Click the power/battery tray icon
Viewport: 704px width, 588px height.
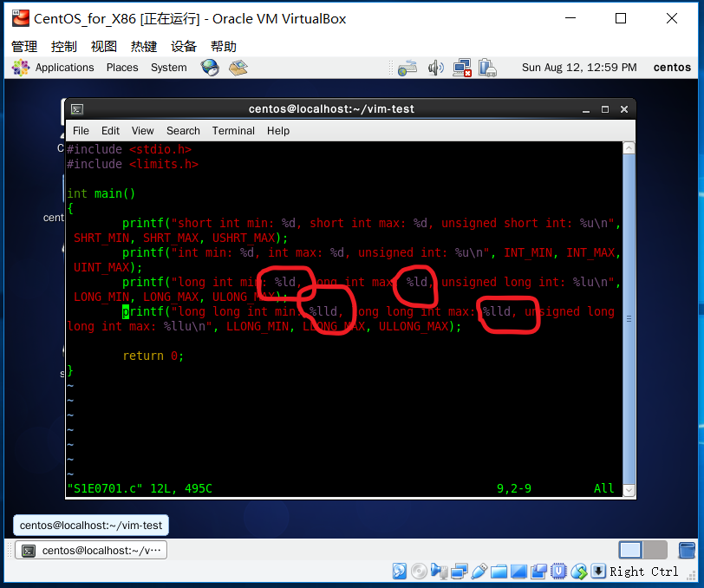pos(487,68)
